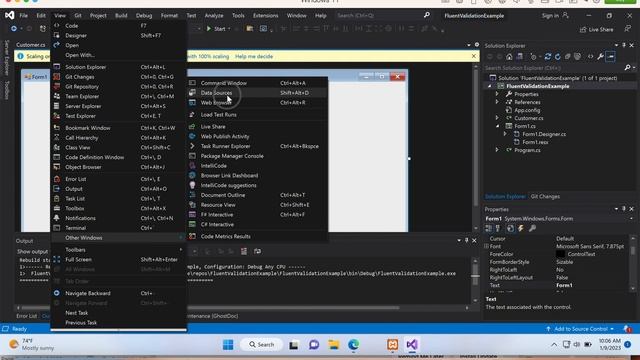Expand the Font property in Properties panel
This screenshot has height=360, width=640.
pyautogui.click(x=487, y=247)
